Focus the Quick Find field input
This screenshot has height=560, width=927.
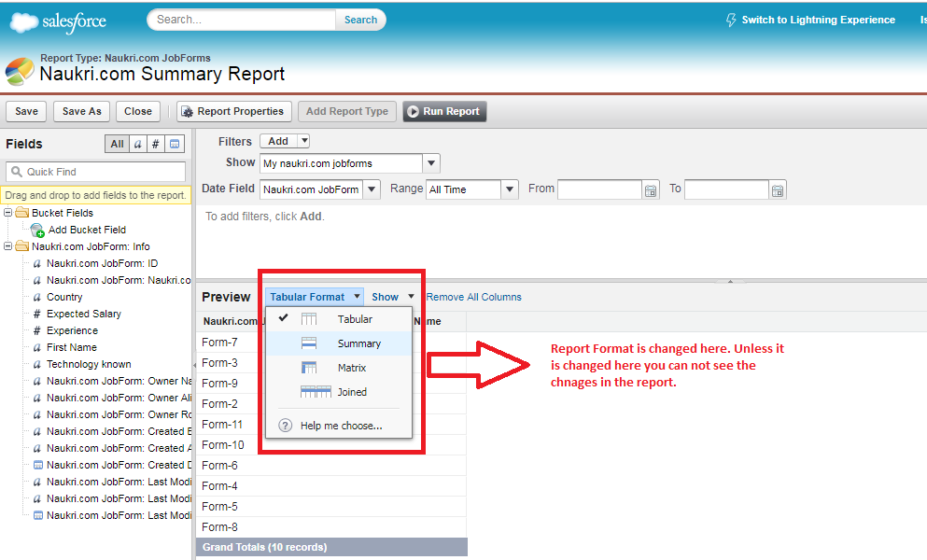point(96,172)
